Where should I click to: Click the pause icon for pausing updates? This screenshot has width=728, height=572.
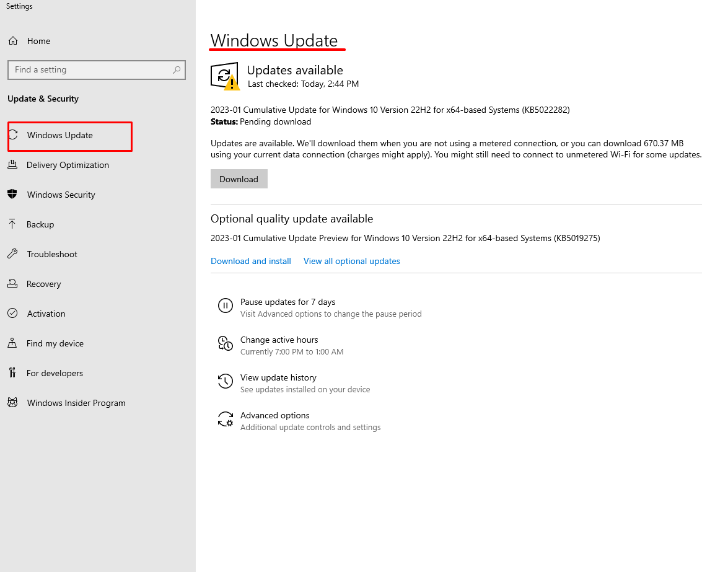point(225,306)
